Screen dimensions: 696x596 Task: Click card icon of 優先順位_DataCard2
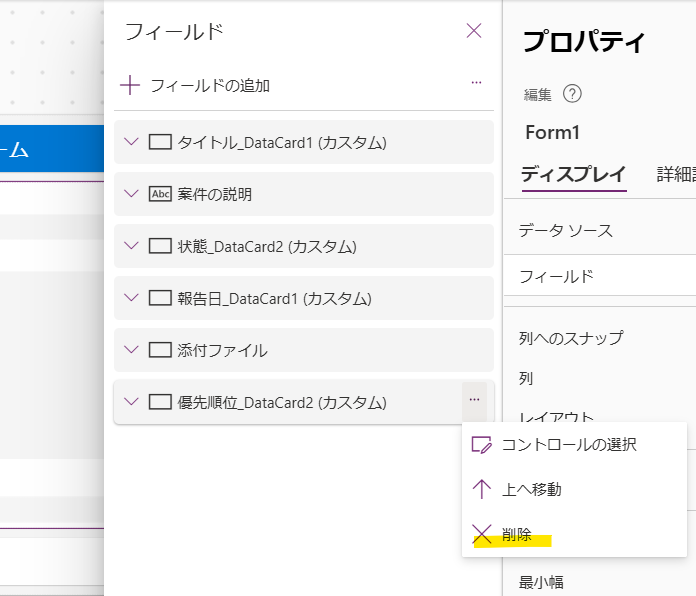click(160, 402)
